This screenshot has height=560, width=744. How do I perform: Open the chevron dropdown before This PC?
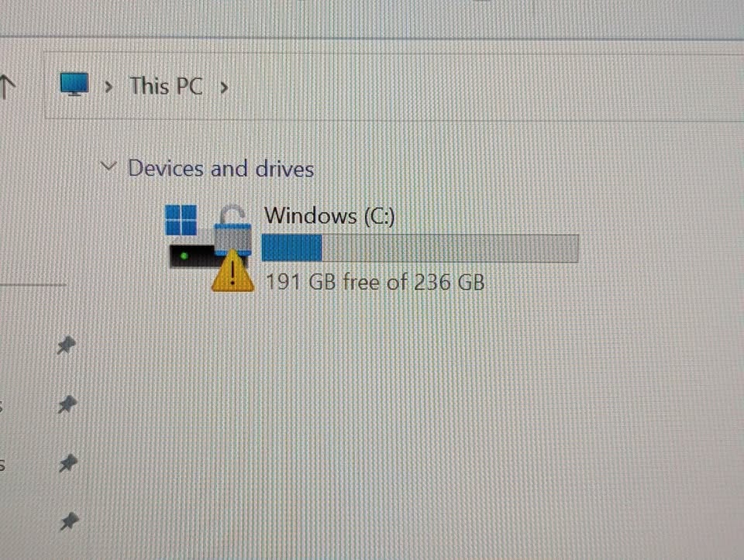(108, 87)
